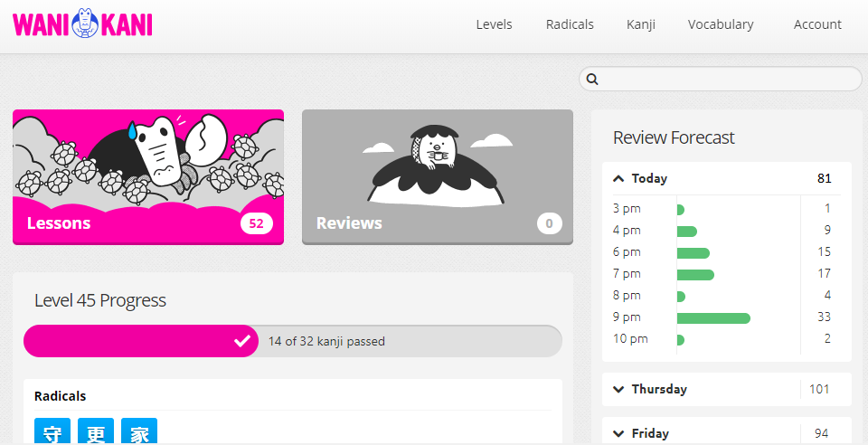Click the WaniKani logo
868x445 pixels.
coord(82,24)
